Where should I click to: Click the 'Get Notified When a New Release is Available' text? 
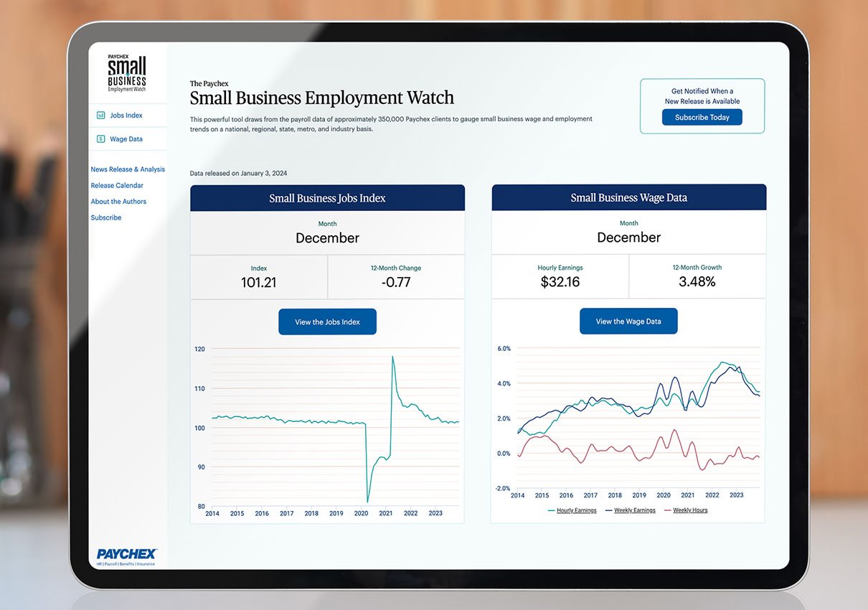[702, 96]
